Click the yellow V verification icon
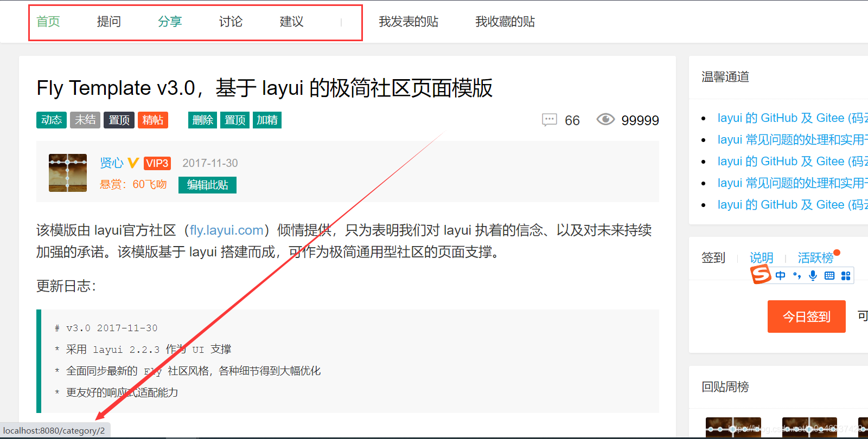 tap(133, 163)
